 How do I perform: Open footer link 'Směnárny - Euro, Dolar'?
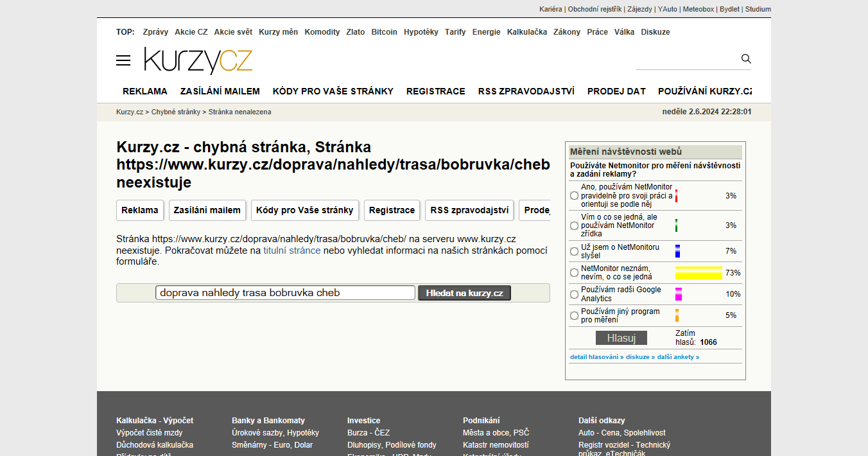click(272, 445)
